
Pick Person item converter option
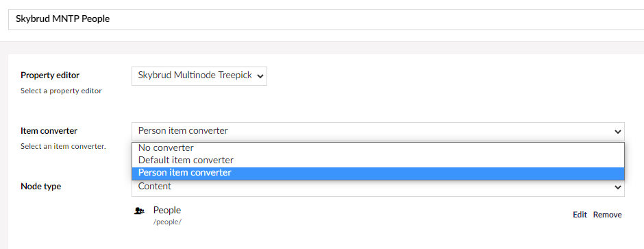point(378,173)
